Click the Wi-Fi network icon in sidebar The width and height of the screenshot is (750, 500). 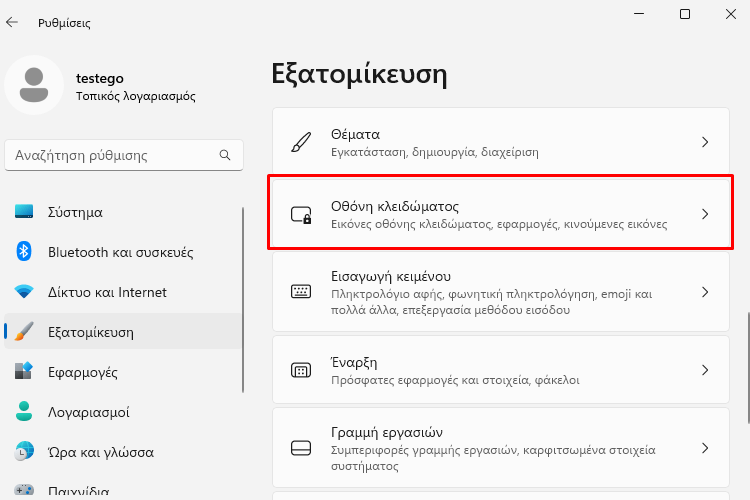tap(23, 291)
